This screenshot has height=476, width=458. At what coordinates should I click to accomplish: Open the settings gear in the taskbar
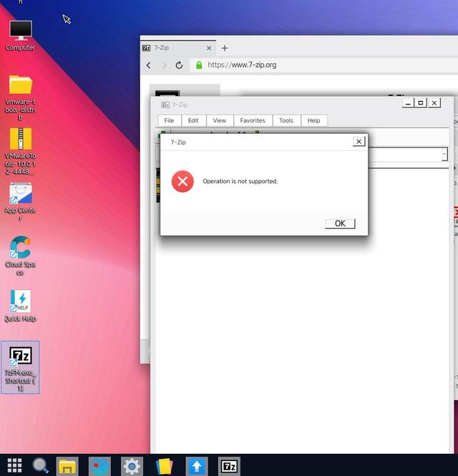point(132,466)
